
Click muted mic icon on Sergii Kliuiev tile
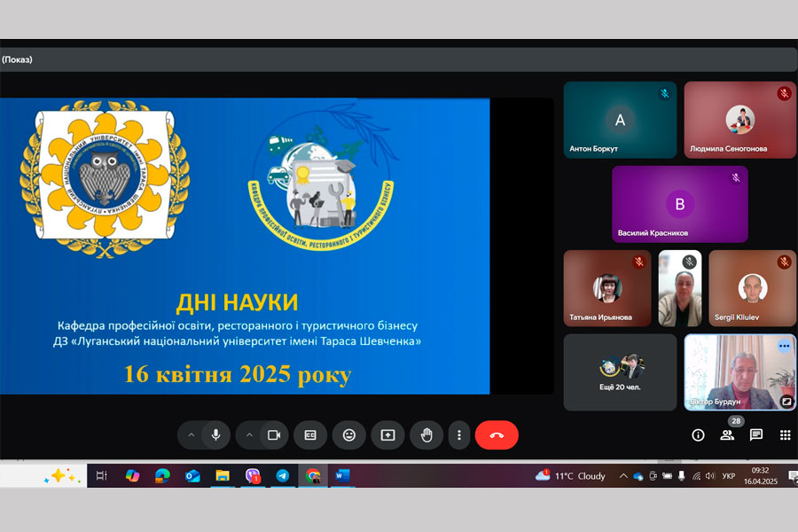click(785, 262)
